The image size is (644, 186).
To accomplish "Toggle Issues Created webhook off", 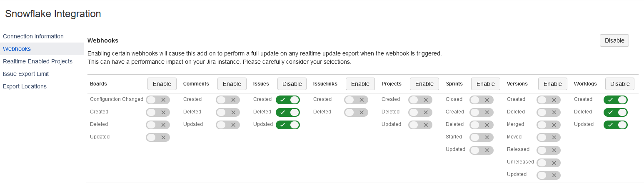I will [x=288, y=100].
